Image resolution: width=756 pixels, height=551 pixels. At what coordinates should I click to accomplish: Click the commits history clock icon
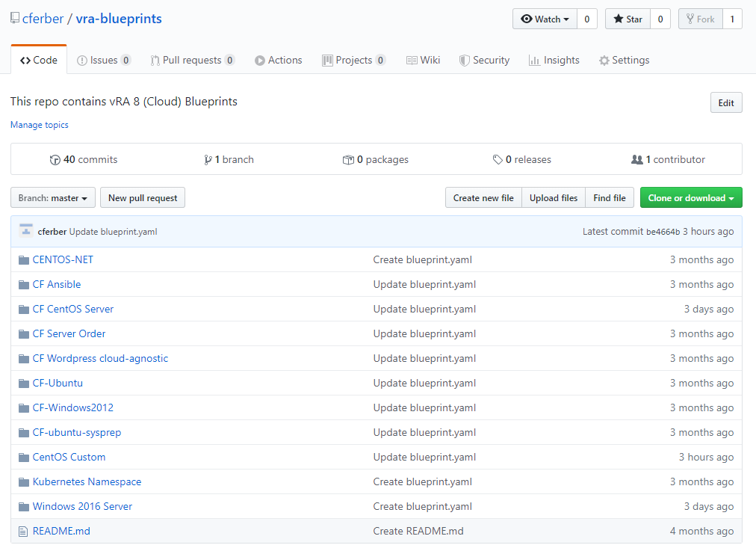pos(55,160)
